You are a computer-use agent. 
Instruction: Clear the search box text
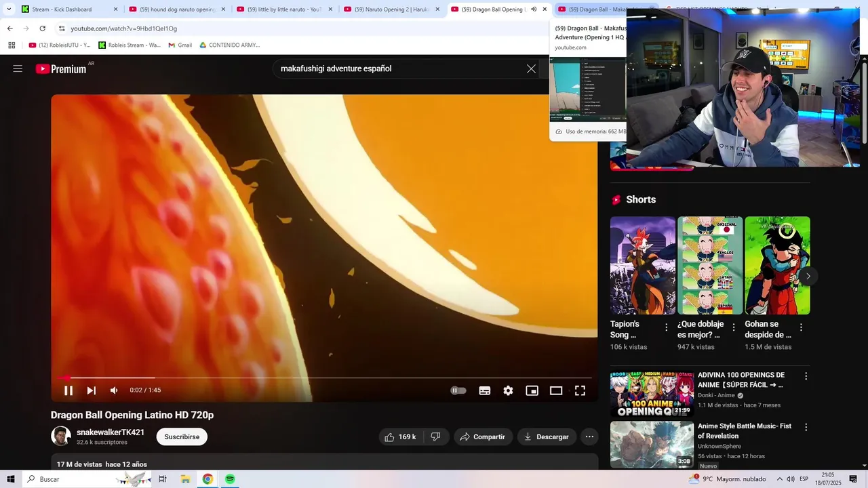[531, 68]
